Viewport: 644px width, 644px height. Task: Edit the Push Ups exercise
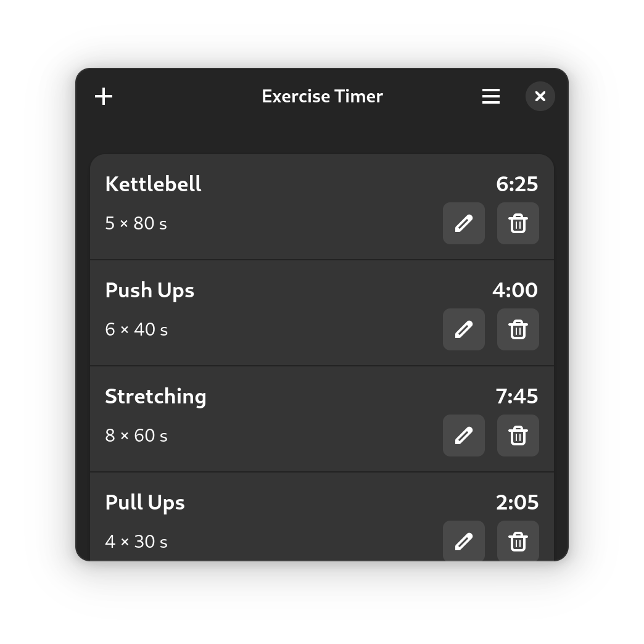464,329
